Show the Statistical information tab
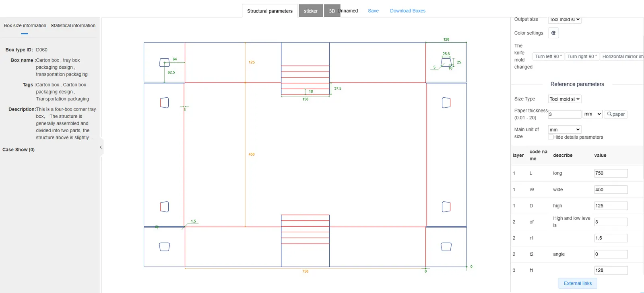Screen dimensions: 644x293 (73, 25)
